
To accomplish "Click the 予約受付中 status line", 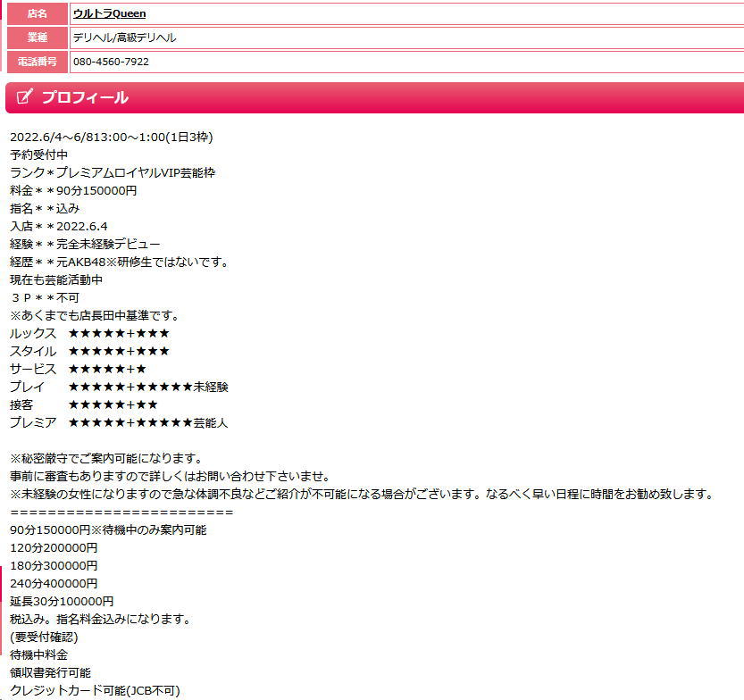I will point(38,154).
